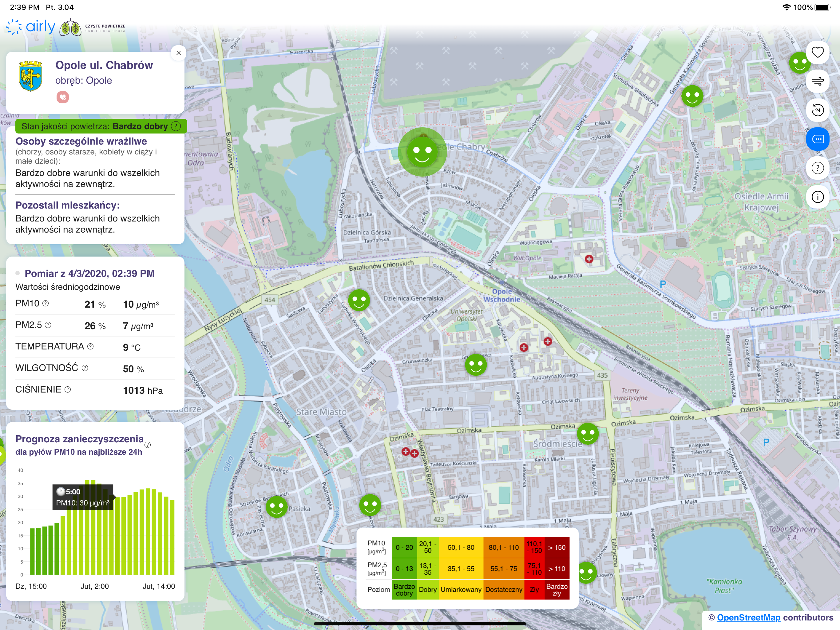The image size is (840, 630).
Task: Tap the Opole coat of arms
Action: click(x=31, y=76)
